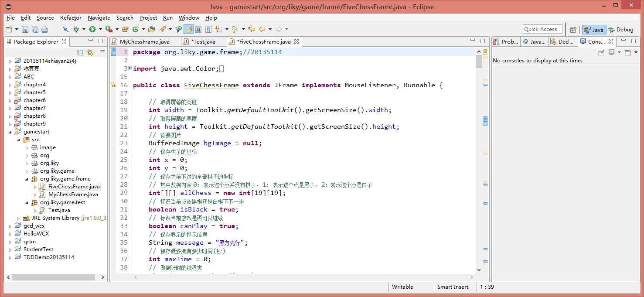
Task: Click the New wizard toolbar icon
Action: [x=9, y=29]
